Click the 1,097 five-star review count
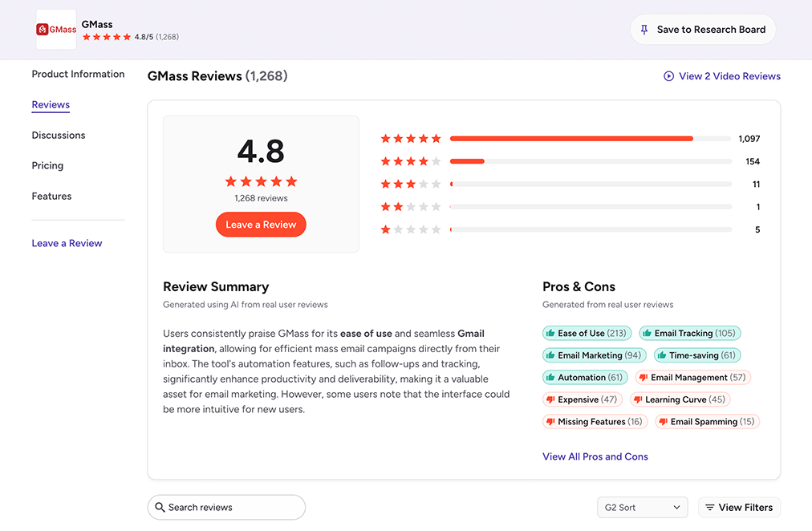 click(x=749, y=139)
